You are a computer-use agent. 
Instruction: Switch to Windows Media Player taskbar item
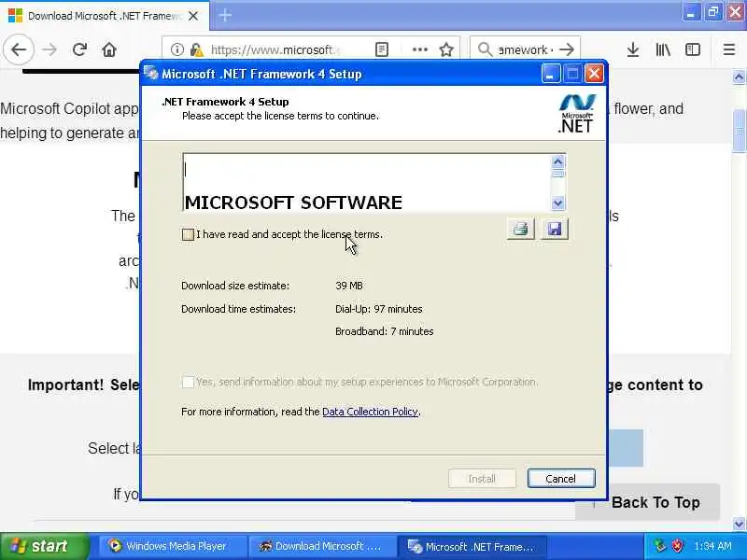[x=173, y=546]
